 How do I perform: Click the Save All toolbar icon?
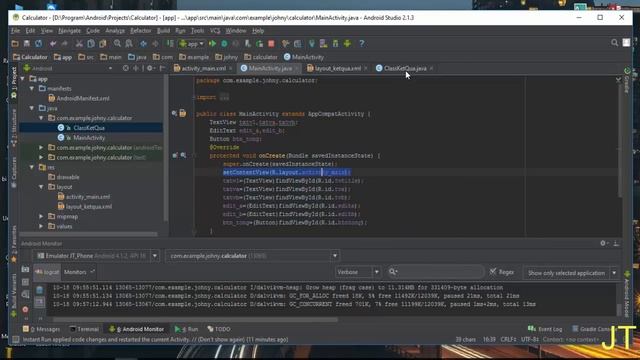coord(27,43)
